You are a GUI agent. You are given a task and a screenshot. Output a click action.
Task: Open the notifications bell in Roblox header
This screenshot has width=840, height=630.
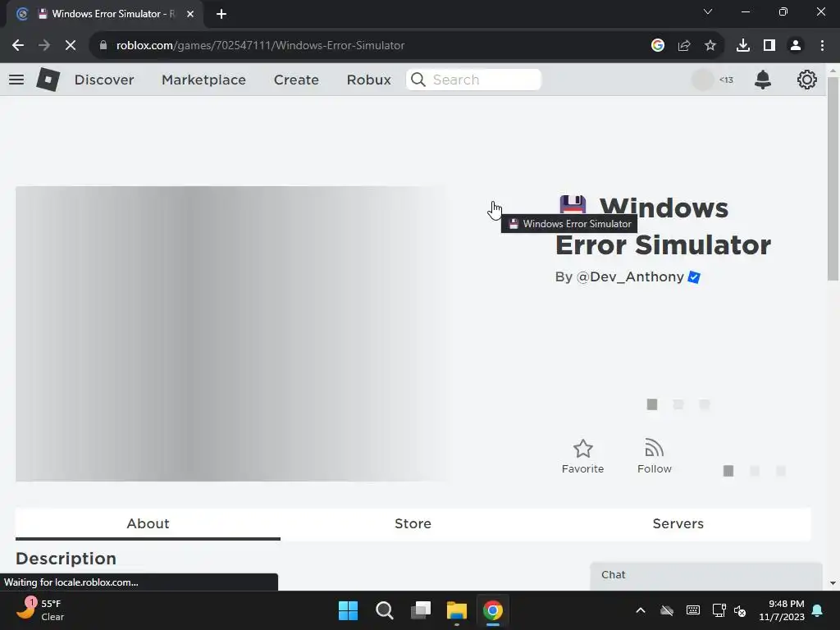click(x=762, y=80)
